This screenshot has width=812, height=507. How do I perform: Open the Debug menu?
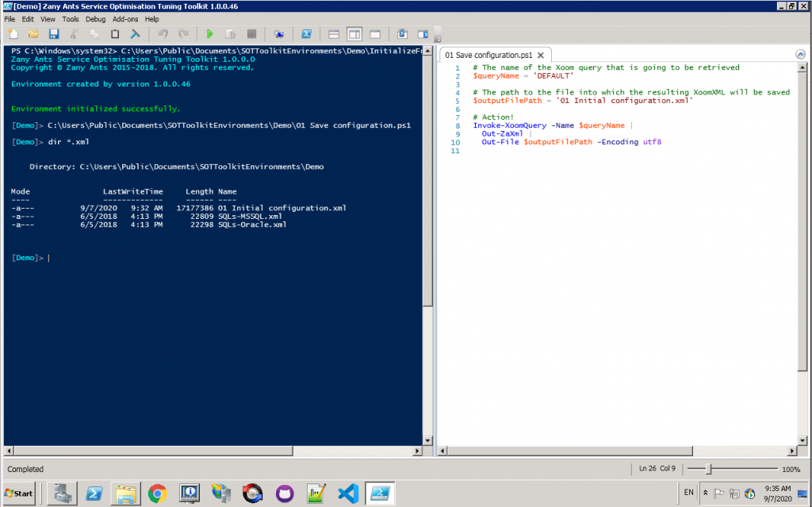pos(95,19)
